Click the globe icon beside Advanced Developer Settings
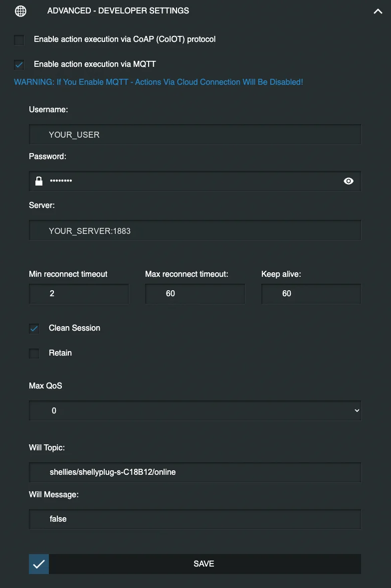Image resolution: width=391 pixels, height=588 pixels. pos(20,11)
